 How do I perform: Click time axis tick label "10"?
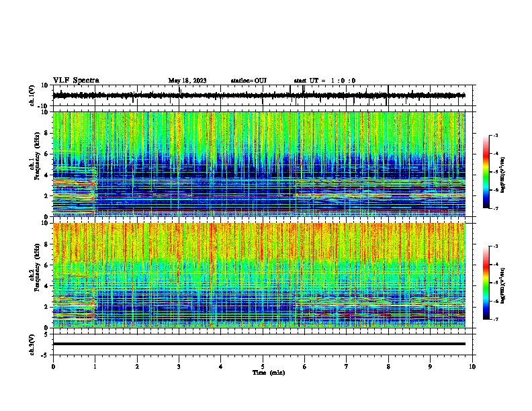[472, 367]
